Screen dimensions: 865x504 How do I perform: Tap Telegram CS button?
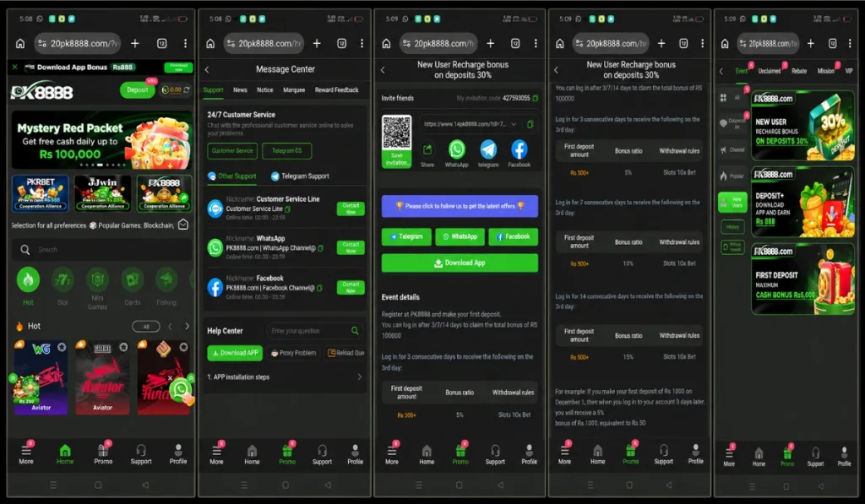(287, 150)
